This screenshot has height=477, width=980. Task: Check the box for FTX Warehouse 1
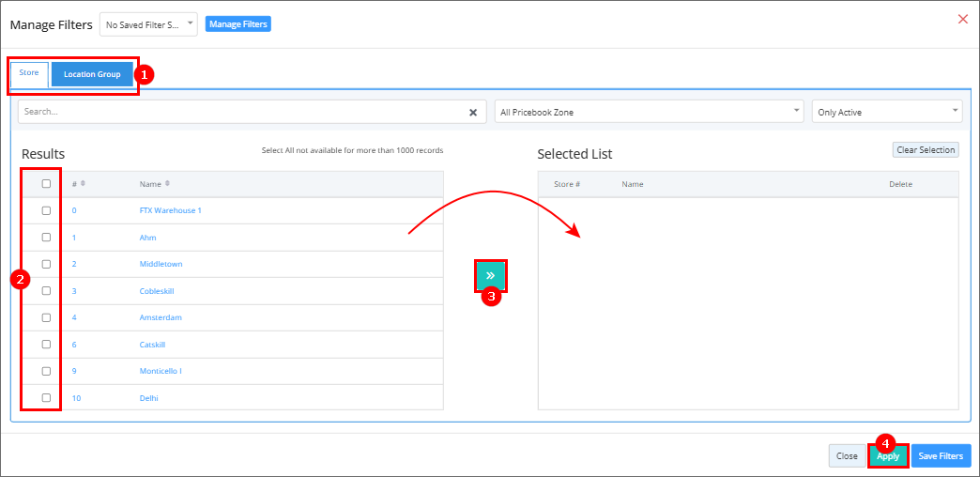click(x=46, y=210)
